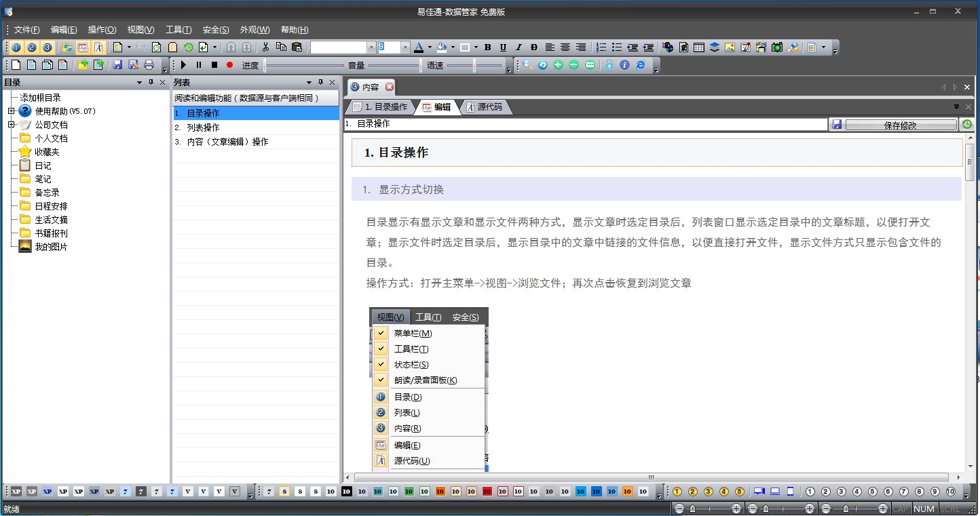Pause the reading playback
This screenshot has width=980, height=516.
click(x=199, y=65)
